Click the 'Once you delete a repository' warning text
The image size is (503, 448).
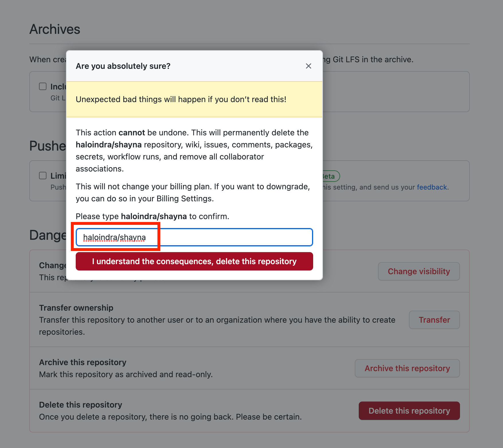click(170, 417)
